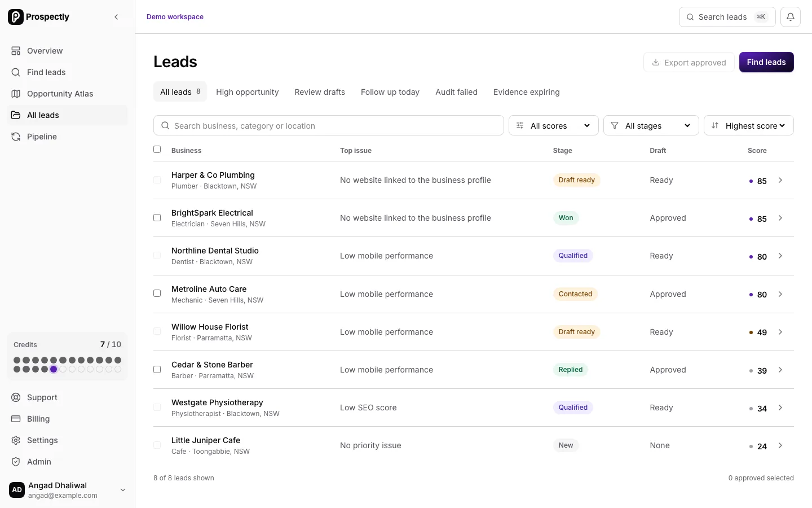Image resolution: width=812 pixels, height=508 pixels.
Task: Open the All stages filter dropdown
Action: point(651,125)
